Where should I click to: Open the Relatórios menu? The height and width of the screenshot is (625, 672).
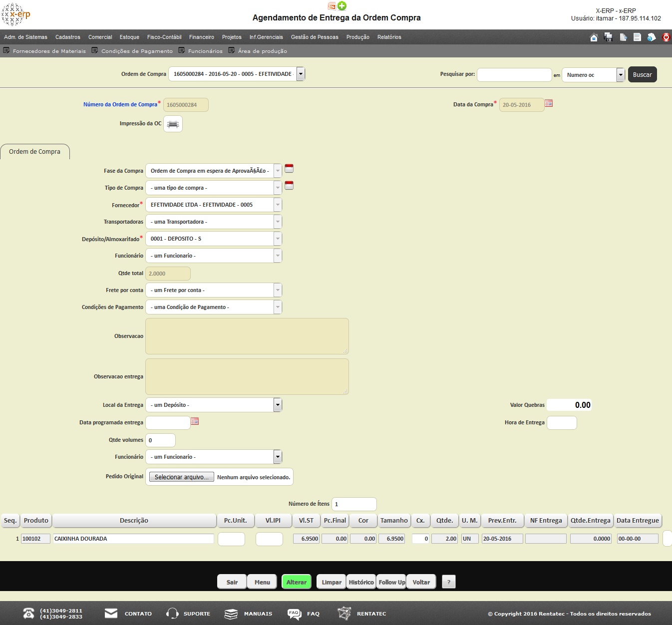[389, 37]
